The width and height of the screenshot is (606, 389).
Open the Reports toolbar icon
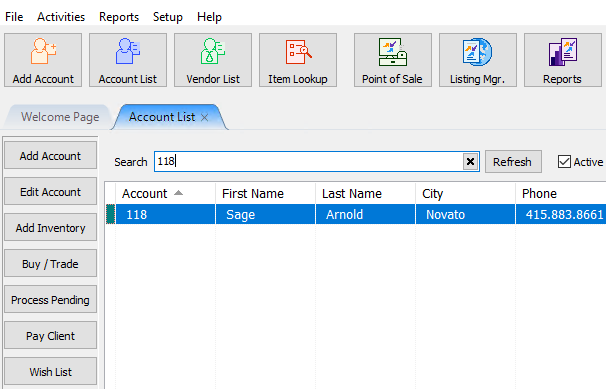point(563,60)
